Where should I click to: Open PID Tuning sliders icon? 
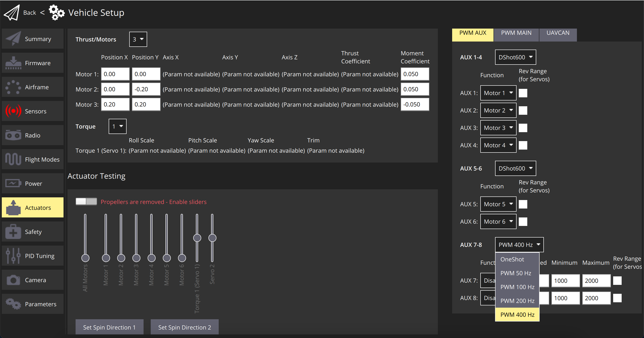13,256
